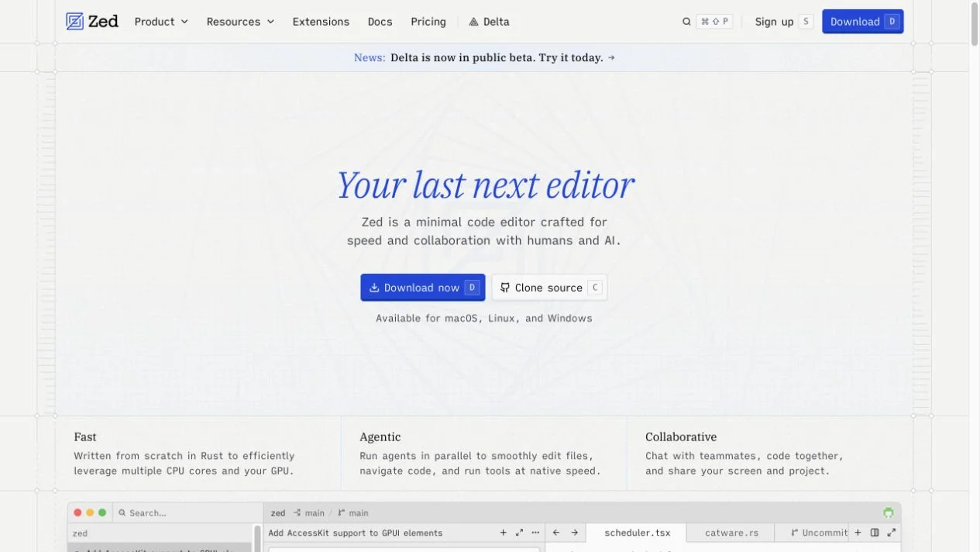This screenshot has height=552, width=980.
Task: Click the green avatar icon in the editor title bar
Action: tap(889, 512)
